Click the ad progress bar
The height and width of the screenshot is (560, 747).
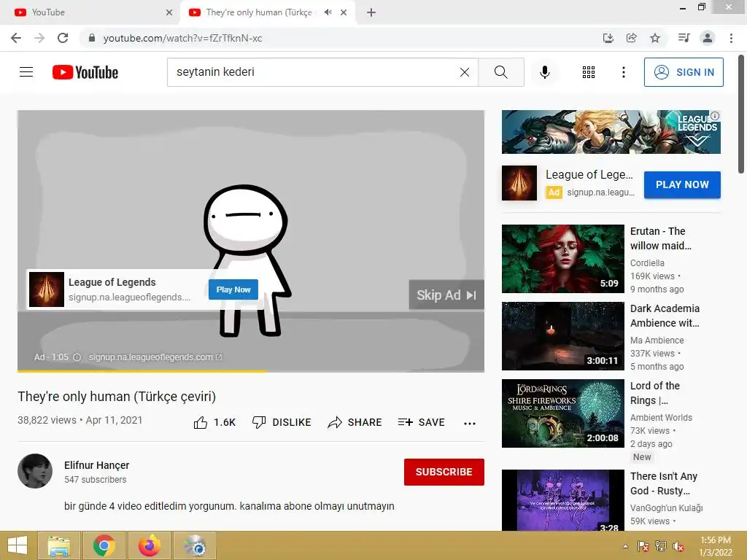coord(251,371)
